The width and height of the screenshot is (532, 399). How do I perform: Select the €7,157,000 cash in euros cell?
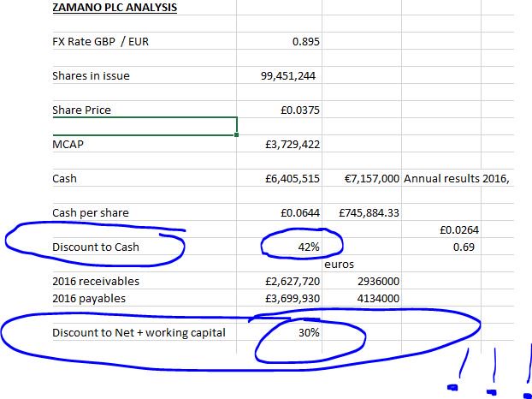372,179
